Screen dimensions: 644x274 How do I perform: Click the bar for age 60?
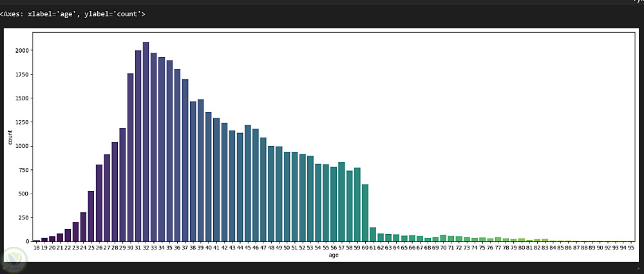[x=365, y=213]
